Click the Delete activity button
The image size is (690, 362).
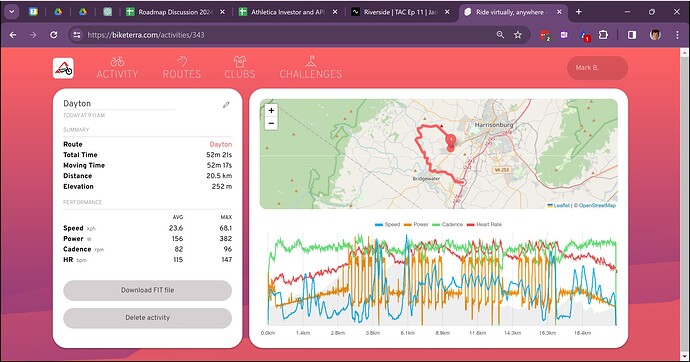click(147, 318)
